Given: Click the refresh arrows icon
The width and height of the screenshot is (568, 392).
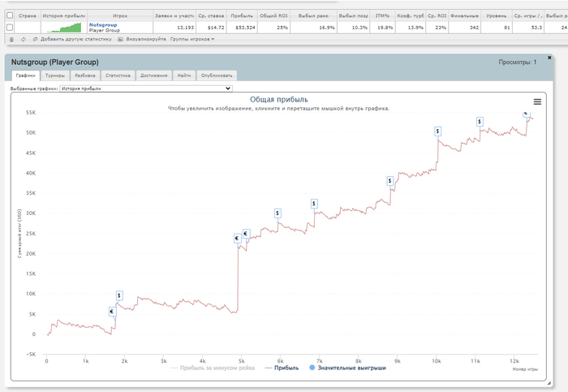Looking at the screenshot, I should (24, 39).
